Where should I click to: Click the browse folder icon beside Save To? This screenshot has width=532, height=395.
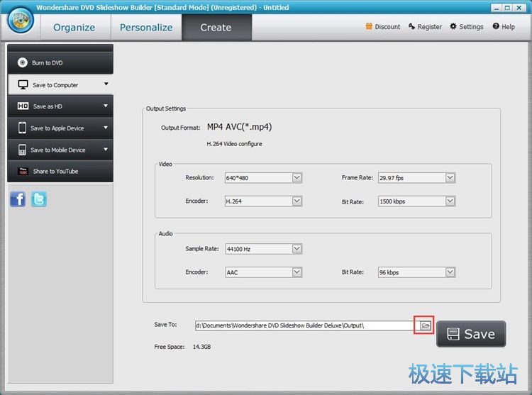[425, 326]
